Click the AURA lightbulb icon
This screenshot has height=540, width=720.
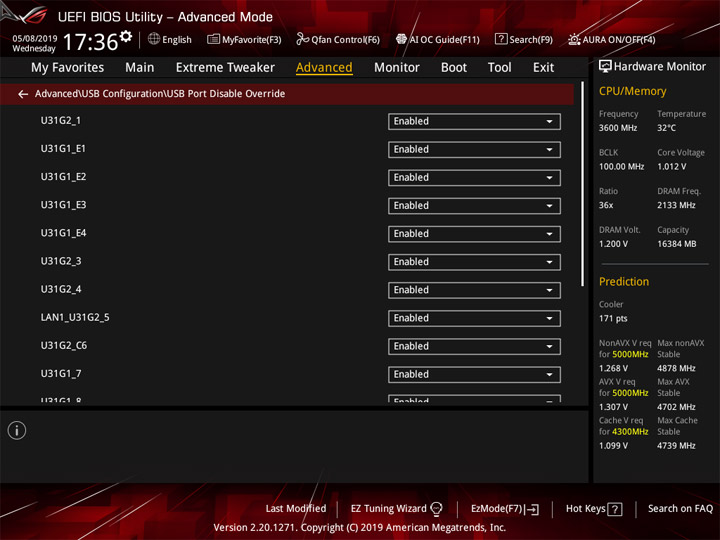(574, 39)
